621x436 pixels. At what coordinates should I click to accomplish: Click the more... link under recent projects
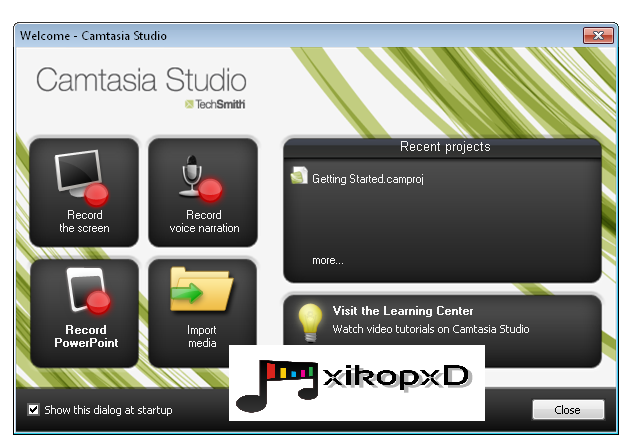(x=328, y=260)
